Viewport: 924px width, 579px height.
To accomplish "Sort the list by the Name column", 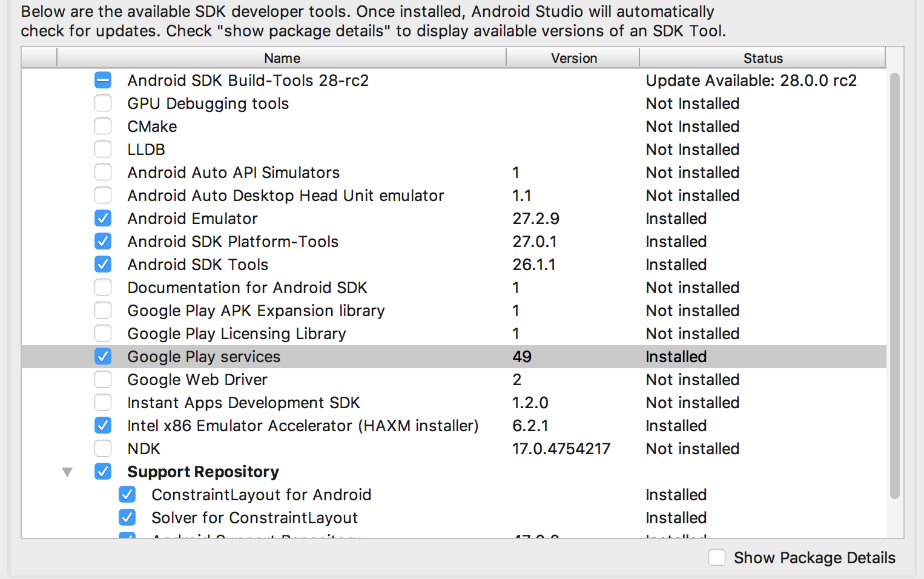I will pos(282,58).
